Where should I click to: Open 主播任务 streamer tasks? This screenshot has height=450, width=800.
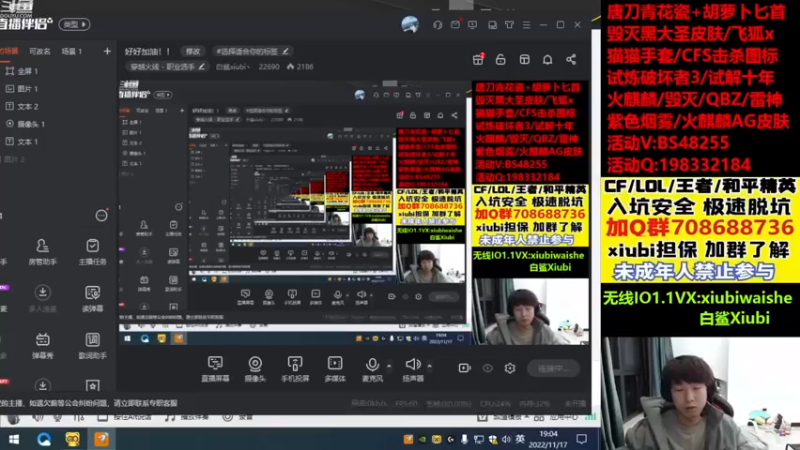(x=92, y=252)
